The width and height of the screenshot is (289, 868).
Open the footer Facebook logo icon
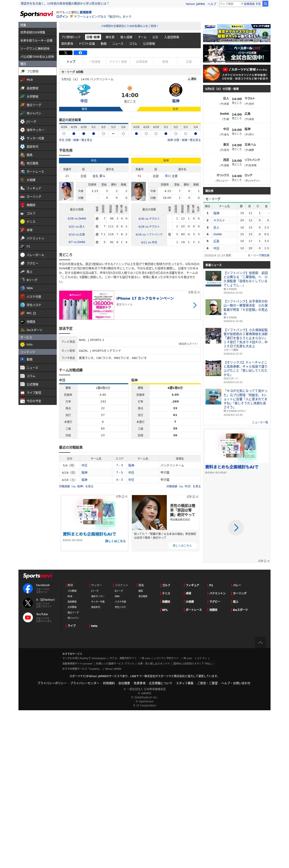click(28, 589)
